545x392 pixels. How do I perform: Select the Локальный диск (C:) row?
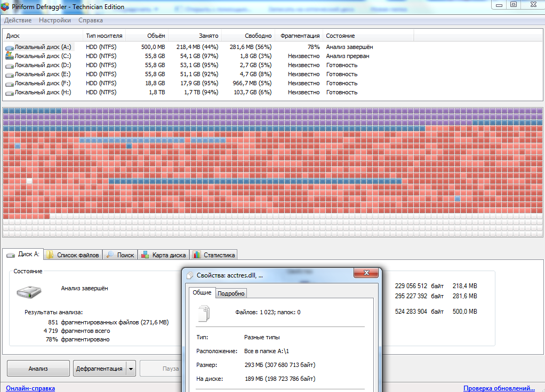209,56
